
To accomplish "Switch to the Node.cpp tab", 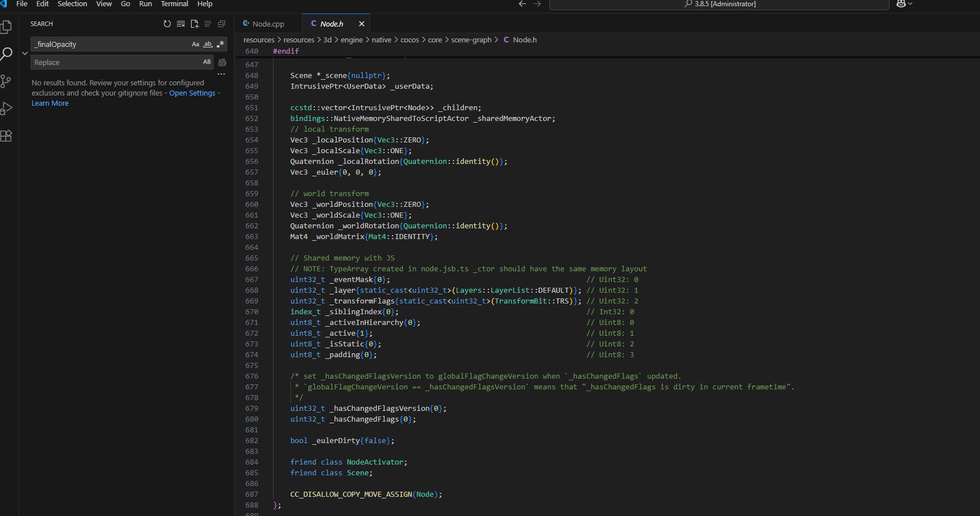I will coord(268,24).
